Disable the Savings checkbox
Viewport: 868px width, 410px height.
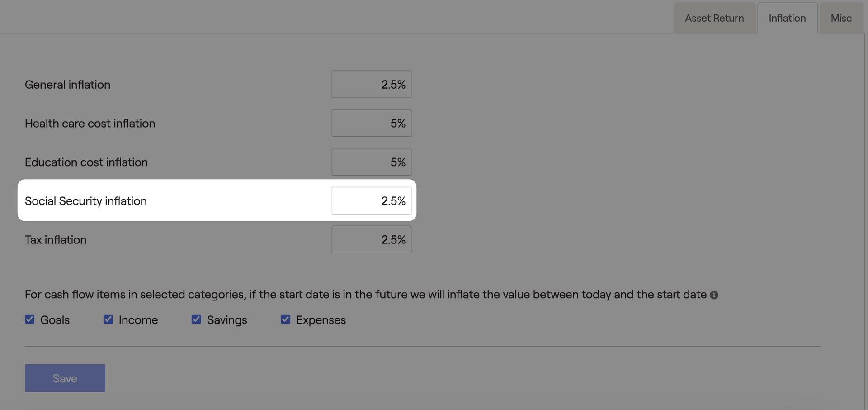pyautogui.click(x=196, y=319)
